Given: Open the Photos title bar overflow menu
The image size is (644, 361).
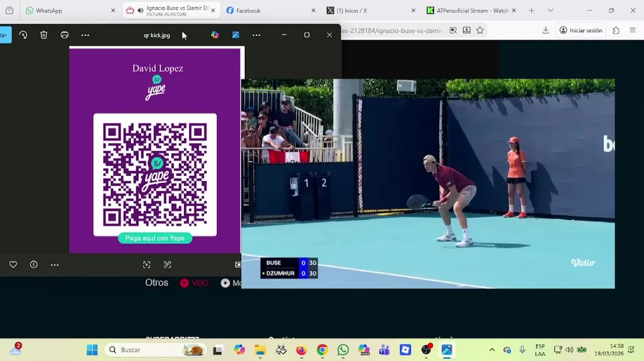Looking at the screenshot, I should pos(256,35).
